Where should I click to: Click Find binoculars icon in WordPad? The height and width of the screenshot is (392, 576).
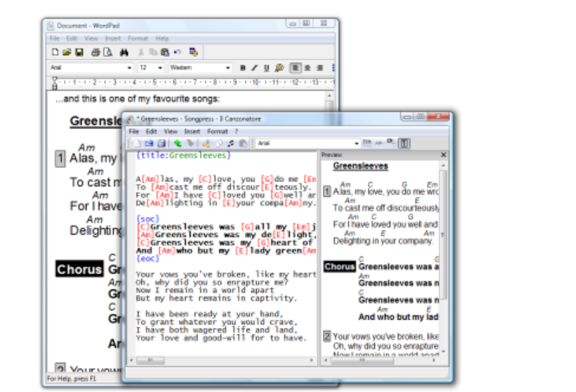click(x=124, y=52)
